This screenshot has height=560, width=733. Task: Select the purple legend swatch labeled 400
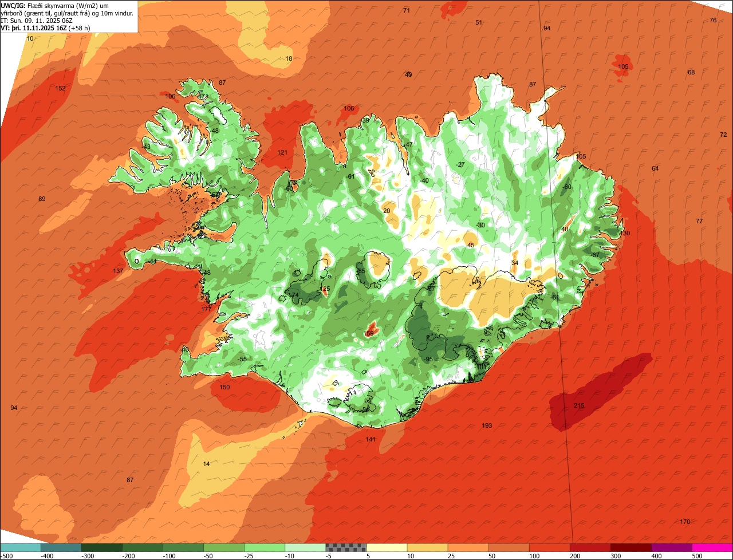pos(672,547)
